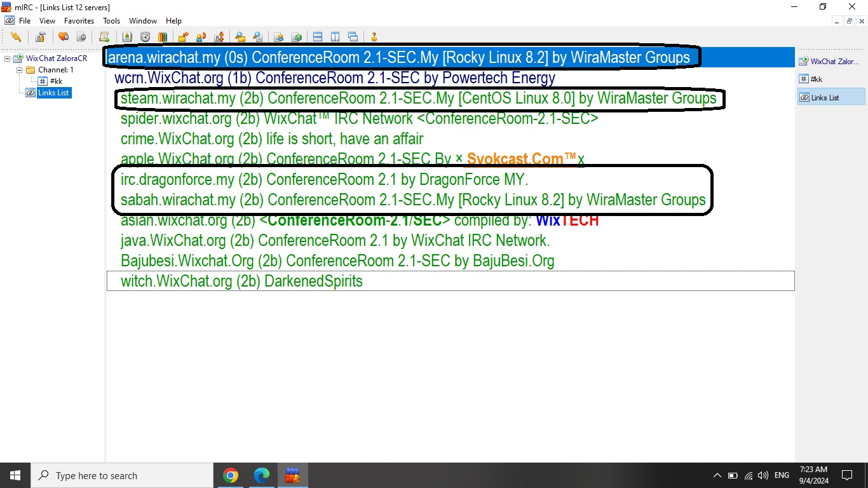Open the URLs List globe icon
Viewport: 868px width, 488px height.
[x=297, y=37]
